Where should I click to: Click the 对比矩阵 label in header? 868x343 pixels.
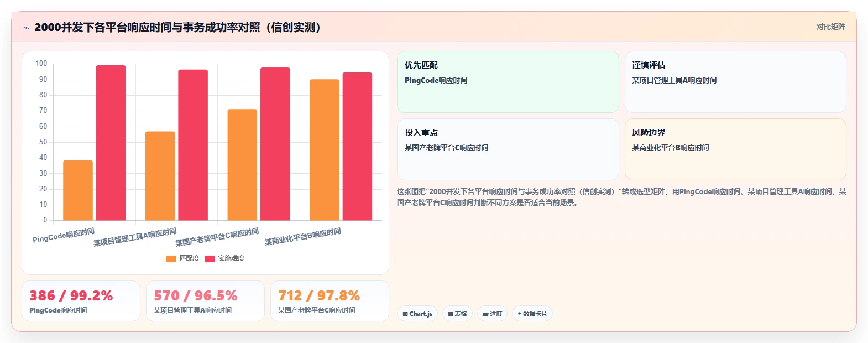(830, 27)
